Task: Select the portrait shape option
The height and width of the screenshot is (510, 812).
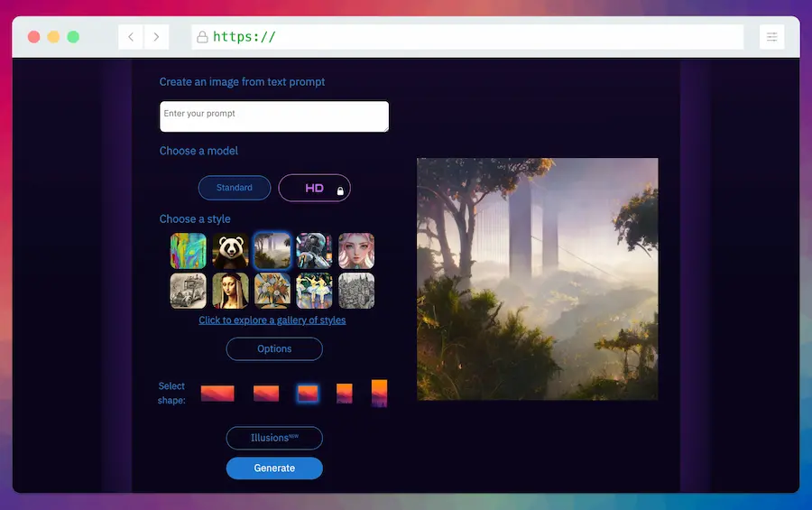Action: [345, 394]
